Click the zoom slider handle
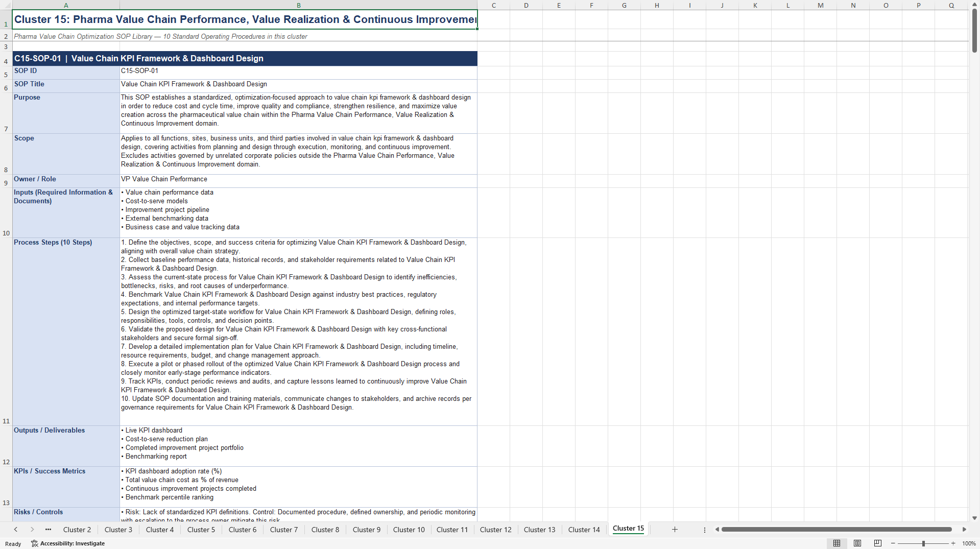Screen dimensions: 980x549 point(923,543)
